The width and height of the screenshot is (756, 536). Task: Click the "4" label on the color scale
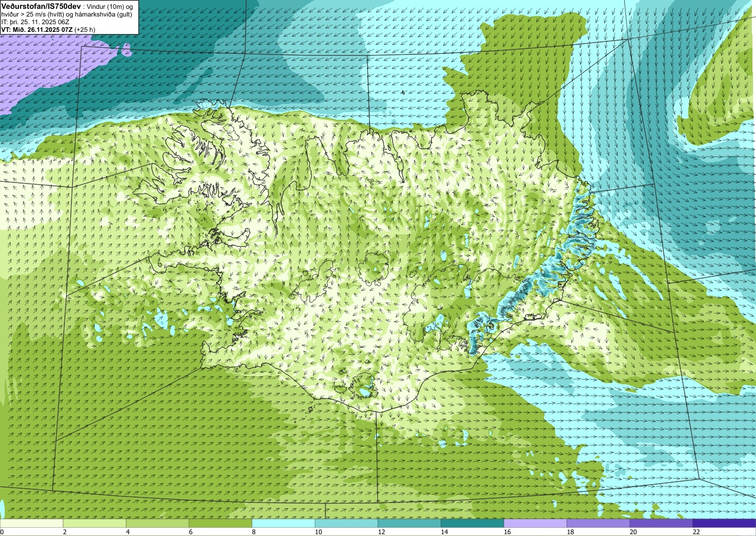click(x=127, y=532)
